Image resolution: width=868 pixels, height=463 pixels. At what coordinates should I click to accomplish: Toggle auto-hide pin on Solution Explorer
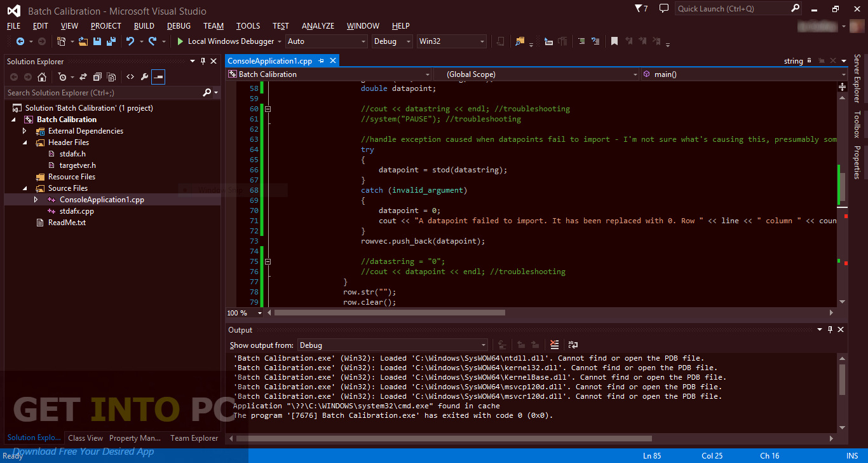[203, 61]
